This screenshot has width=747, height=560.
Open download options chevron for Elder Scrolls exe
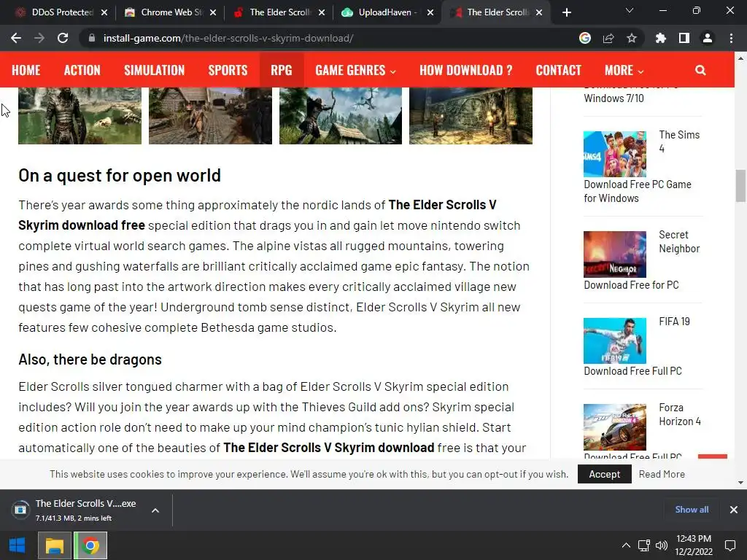(155, 510)
